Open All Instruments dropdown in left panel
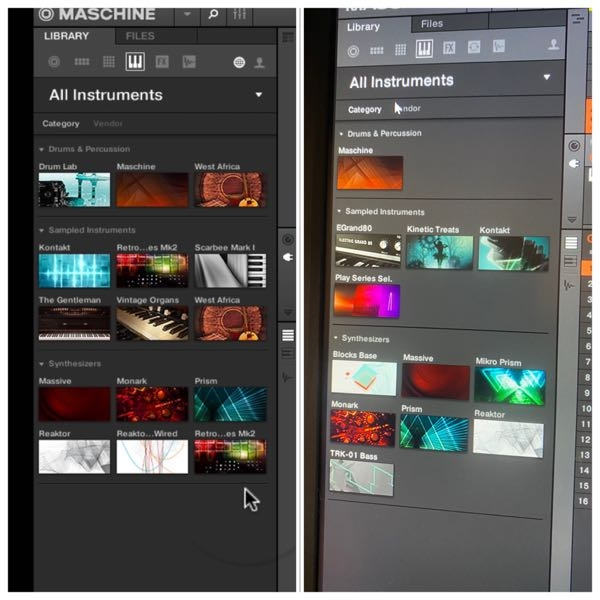Screen dimensions: 600x600 click(x=259, y=95)
